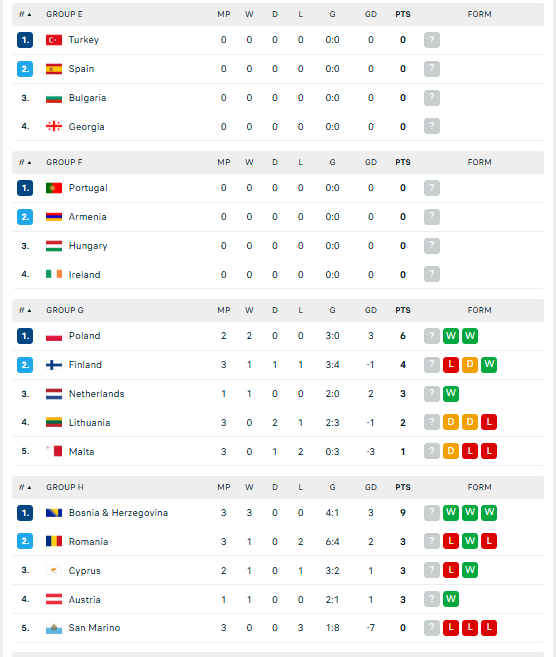Click Spain's question mark form badge

pos(432,69)
